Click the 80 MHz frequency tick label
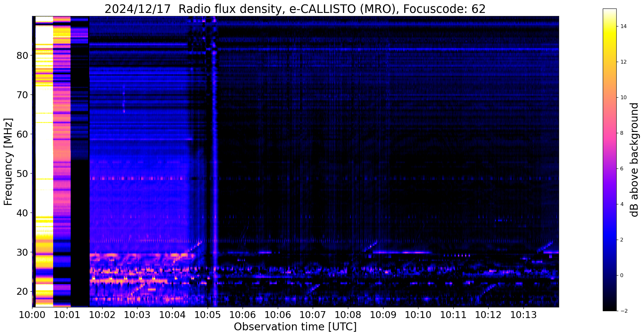The image size is (644, 336). [x=22, y=56]
